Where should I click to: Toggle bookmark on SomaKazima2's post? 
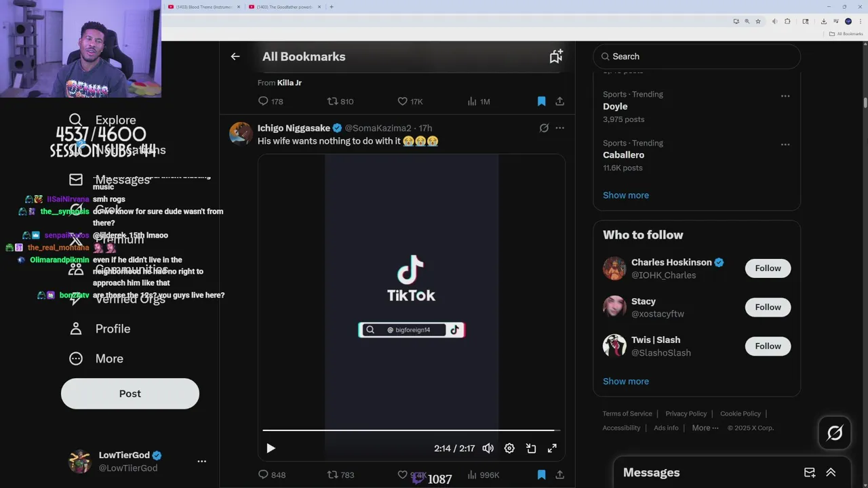(541, 475)
